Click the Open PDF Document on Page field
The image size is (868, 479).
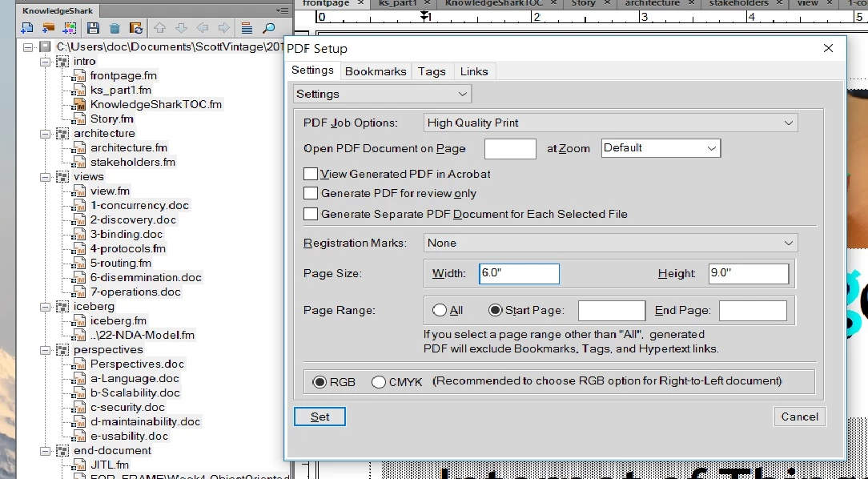point(510,148)
